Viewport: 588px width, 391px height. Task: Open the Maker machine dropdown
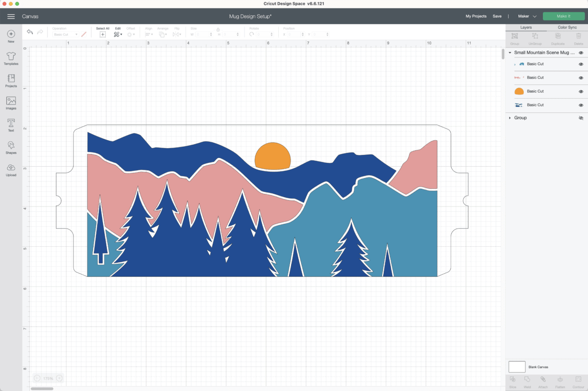coord(527,16)
